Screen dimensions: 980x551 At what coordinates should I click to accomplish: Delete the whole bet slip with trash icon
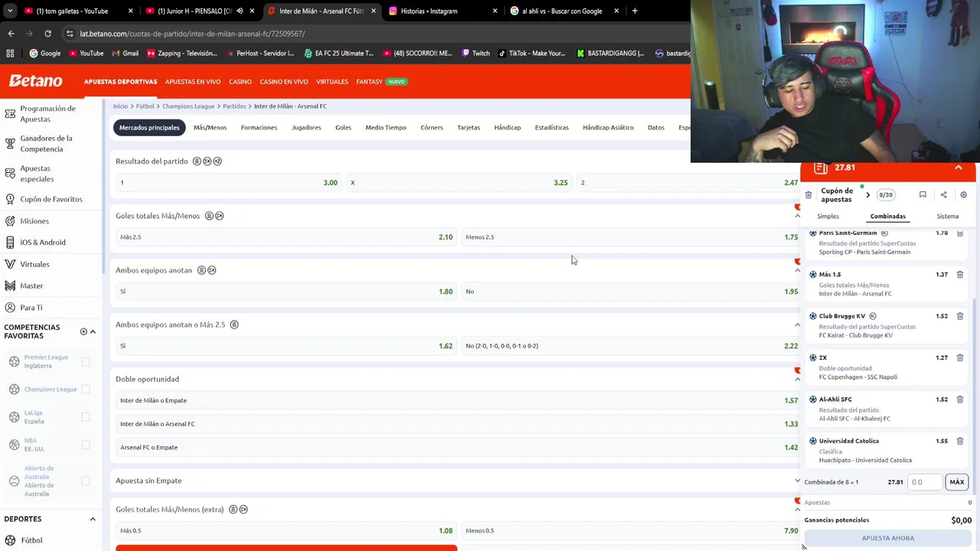(808, 195)
